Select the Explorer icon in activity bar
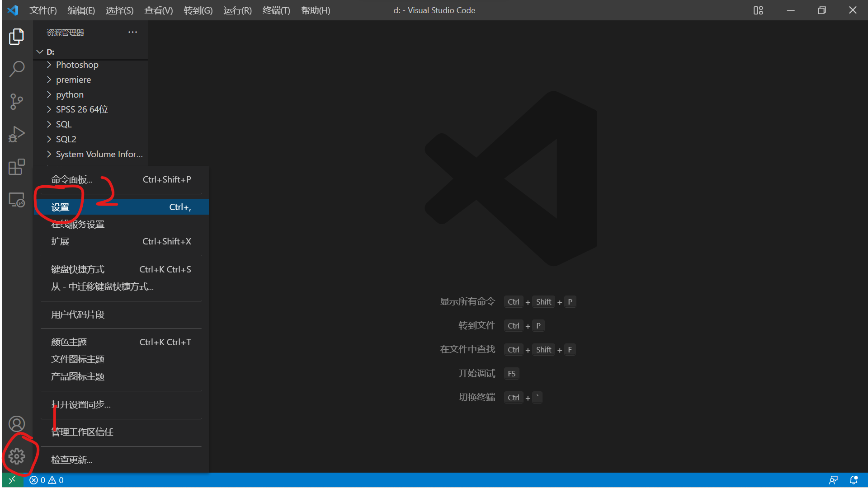 click(x=17, y=37)
